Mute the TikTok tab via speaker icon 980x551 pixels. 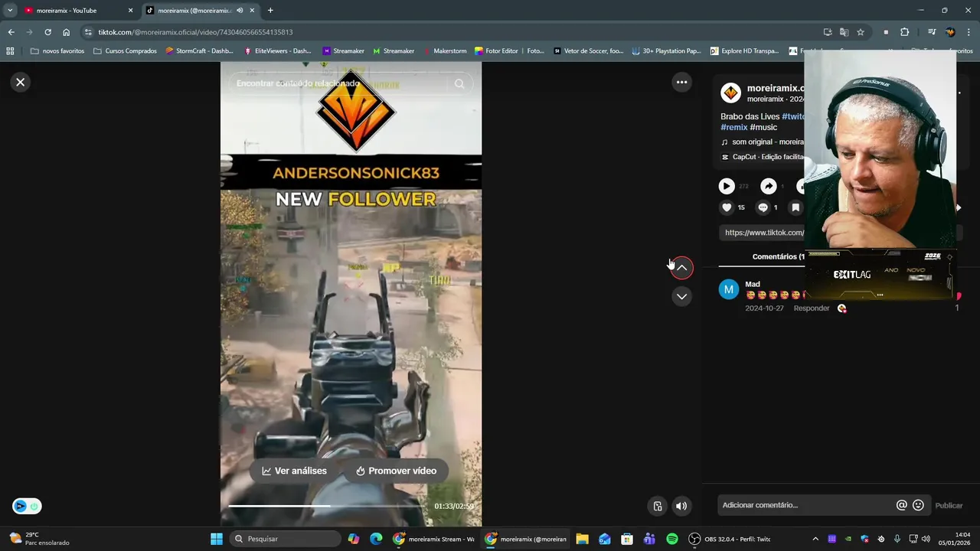(240, 11)
